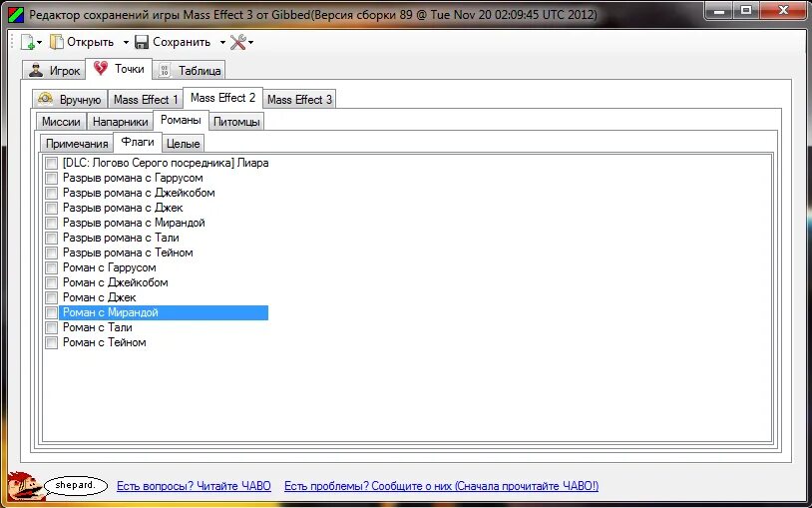Switch to the Вручную tab
This screenshot has height=508, width=812.
tap(70, 99)
